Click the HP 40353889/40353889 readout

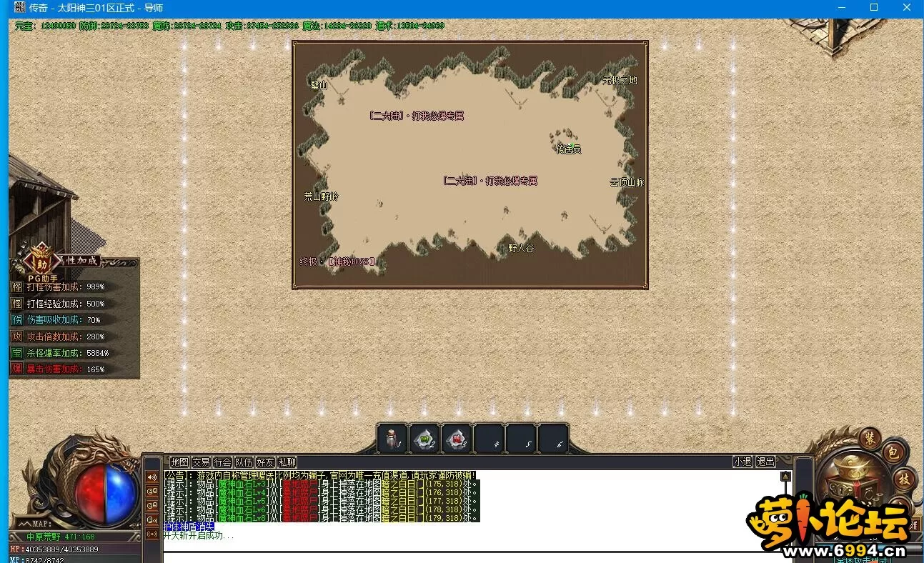coord(54,549)
